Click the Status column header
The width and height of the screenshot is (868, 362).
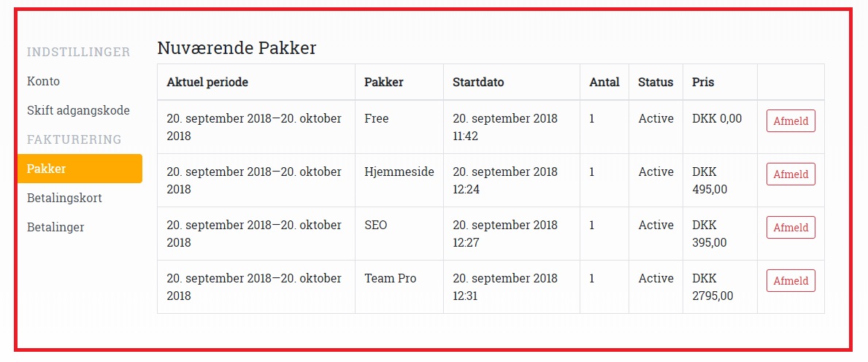tap(656, 82)
